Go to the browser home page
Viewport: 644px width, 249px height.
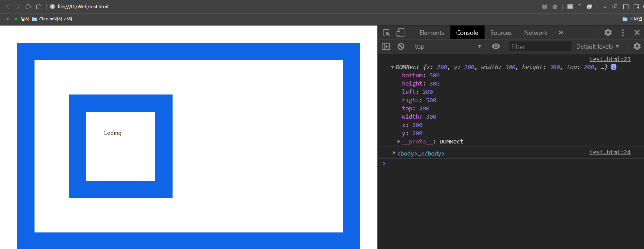click(39, 7)
